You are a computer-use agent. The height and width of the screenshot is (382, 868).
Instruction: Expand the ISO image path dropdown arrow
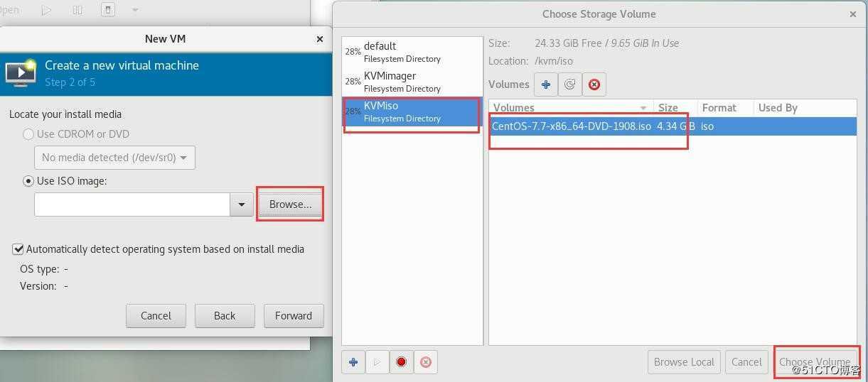(242, 204)
